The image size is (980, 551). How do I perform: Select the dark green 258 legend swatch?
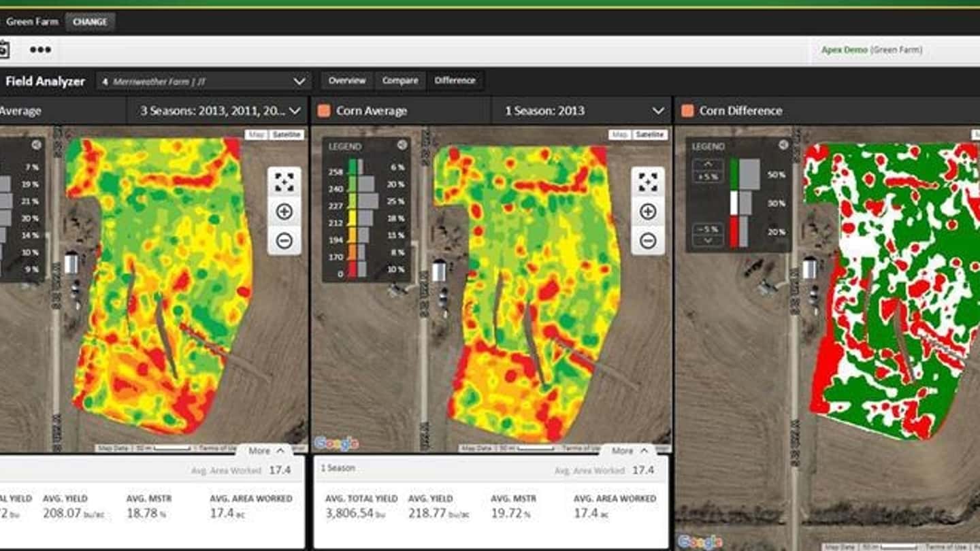[x=353, y=167]
